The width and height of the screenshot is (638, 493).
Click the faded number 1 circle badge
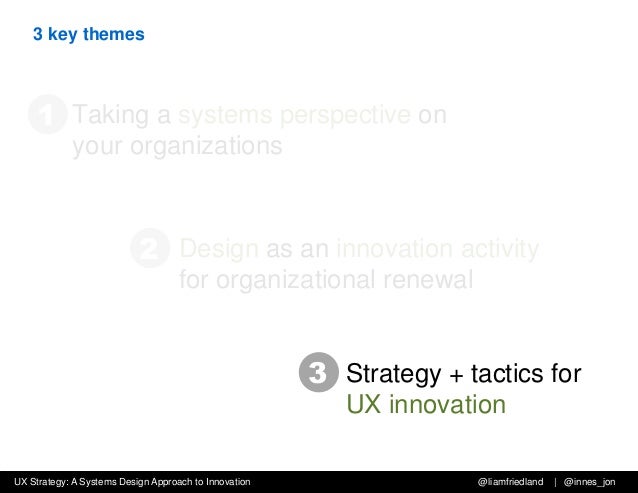[x=48, y=114]
